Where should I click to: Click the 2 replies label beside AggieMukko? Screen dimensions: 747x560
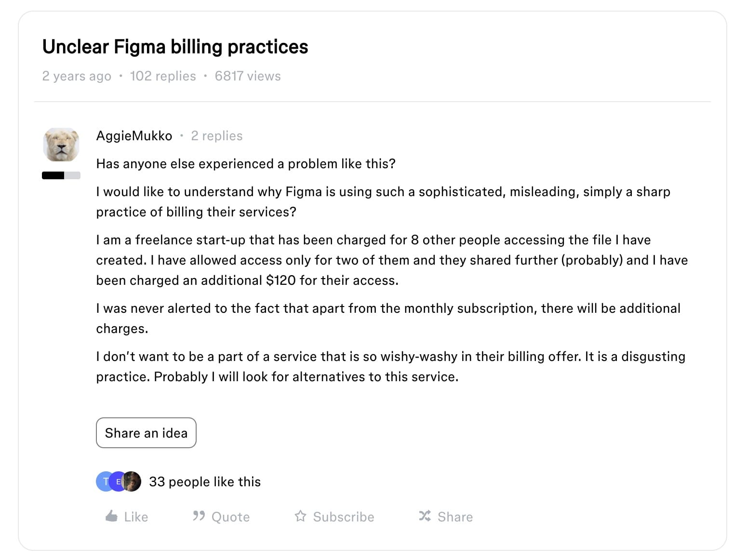click(217, 135)
